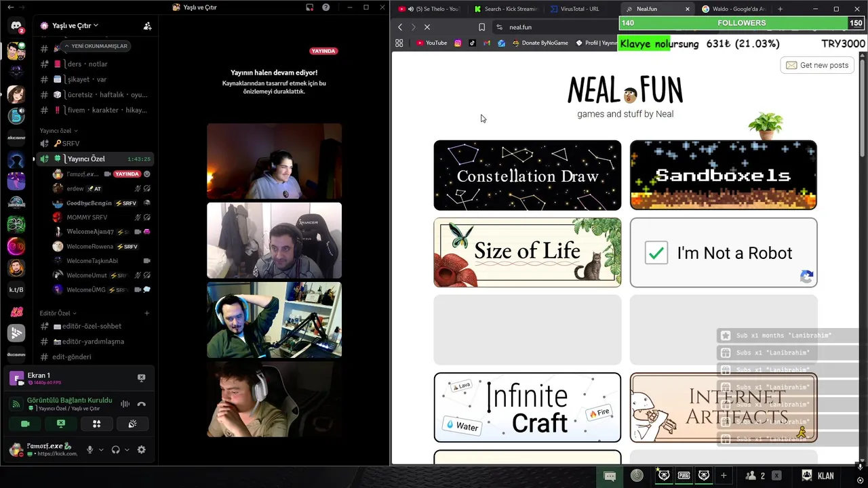
Task: Switch to Search - Kick Streaming tab
Action: [x=507, y=9]
